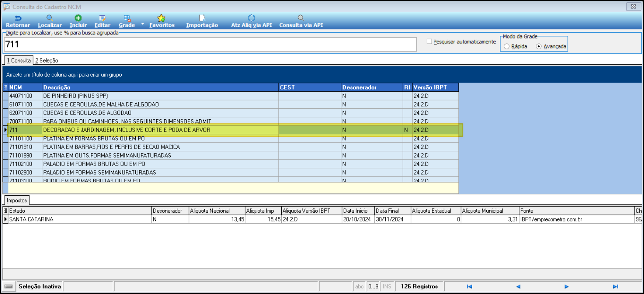
Task: Switch to the 1 Consulta tab
Action: [x=19, y=60]
